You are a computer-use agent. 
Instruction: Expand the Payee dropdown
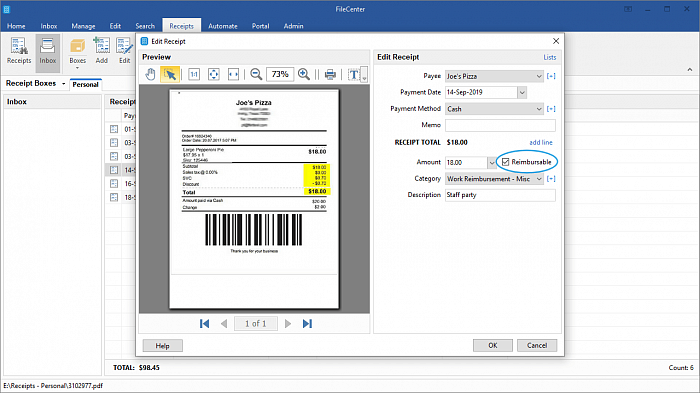pyautogui.click(x=539, y=76)
